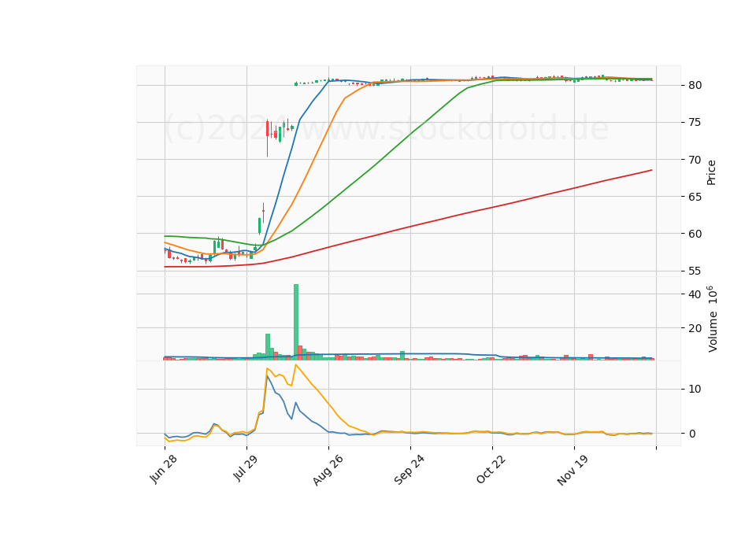Click the 0 tick on the indicator panel
The width and height of the screenshot is (756, 543).
point(692,434)
